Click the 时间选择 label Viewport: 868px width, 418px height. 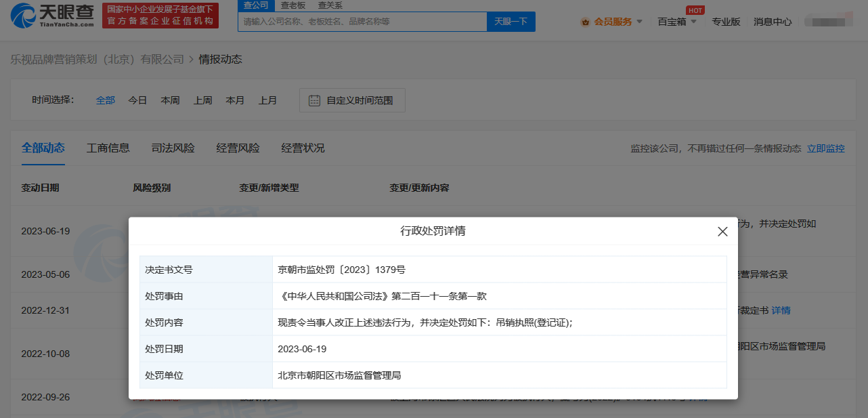click(x=53, y=100)
